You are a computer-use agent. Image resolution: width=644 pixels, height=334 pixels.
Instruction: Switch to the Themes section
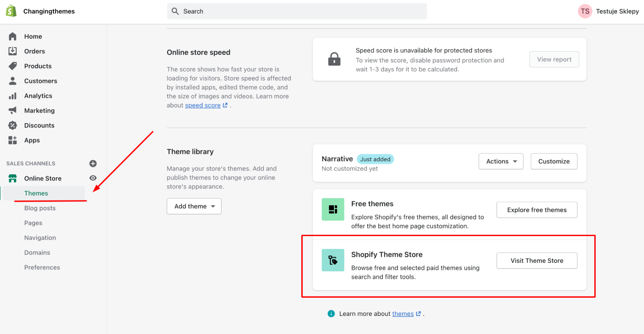point(36,193)
